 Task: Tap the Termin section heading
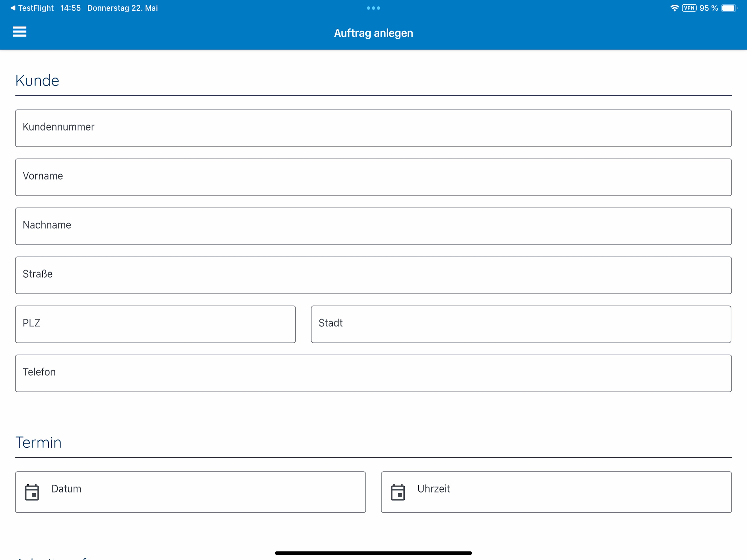click(x=39, y=442)
